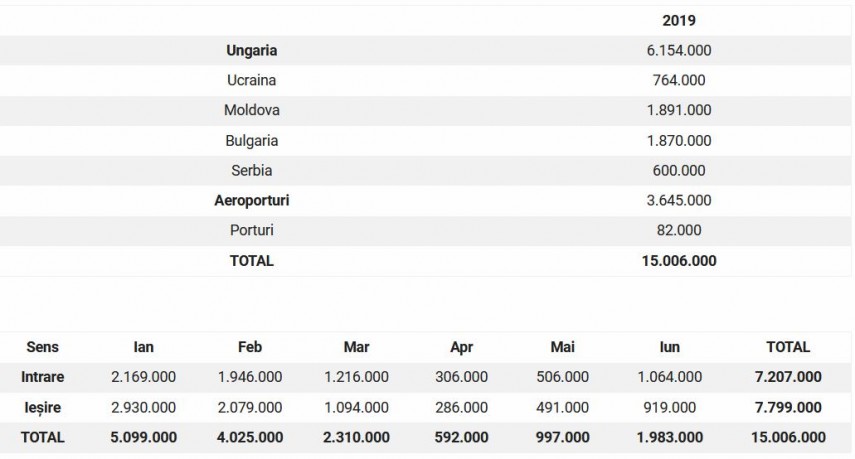Click the Ucraina row label
The width and height of the screenshot is (855, 459).
click(x=251, y=80)
